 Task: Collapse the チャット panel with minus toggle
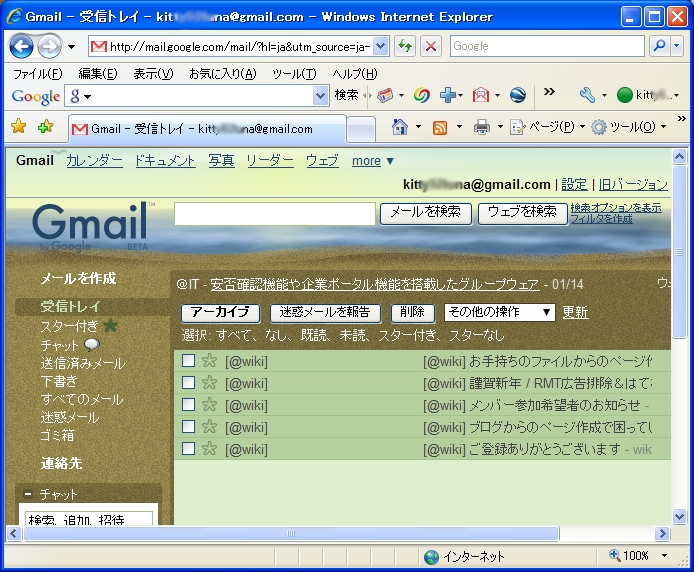point(28,494)
